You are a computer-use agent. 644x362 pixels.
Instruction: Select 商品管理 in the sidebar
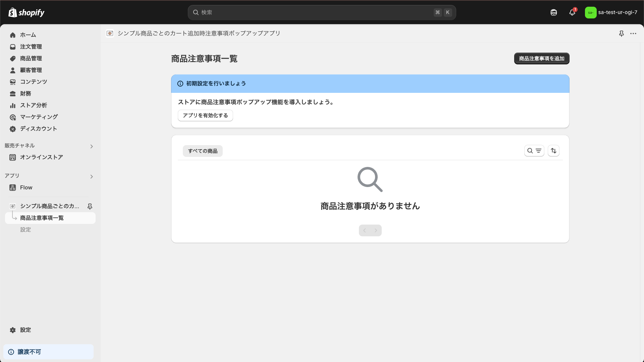point(31,58)
